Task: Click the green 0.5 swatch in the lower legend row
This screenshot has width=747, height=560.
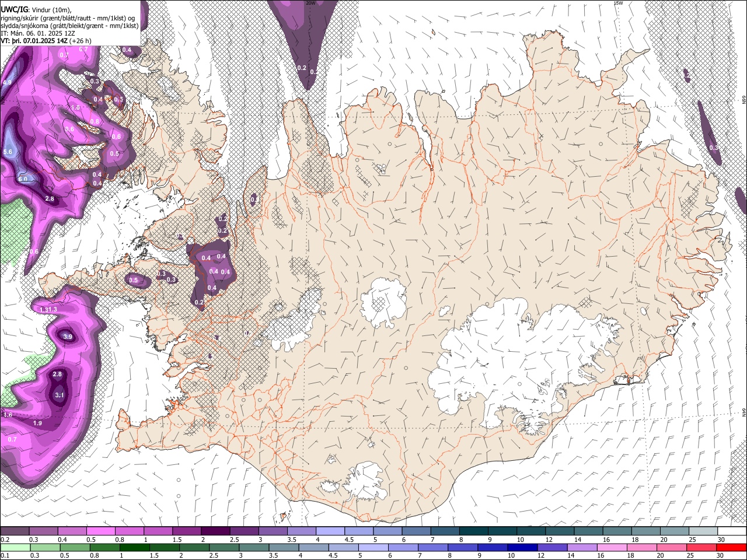Action: (x=75, y=548)
